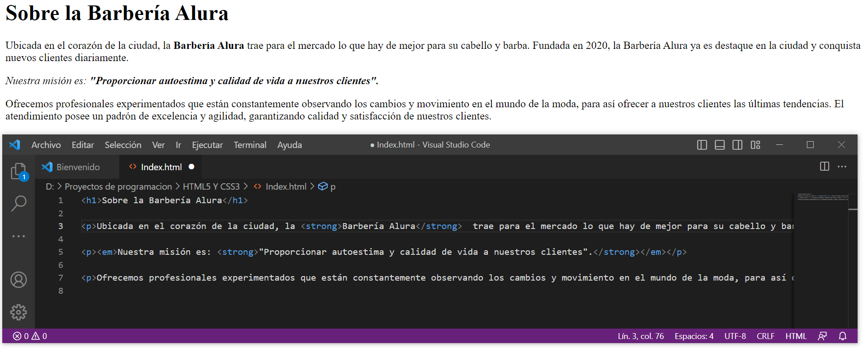Open More Actions ellipsis in editor toolbar
868x358 pixels.
(x=842, y=167)
